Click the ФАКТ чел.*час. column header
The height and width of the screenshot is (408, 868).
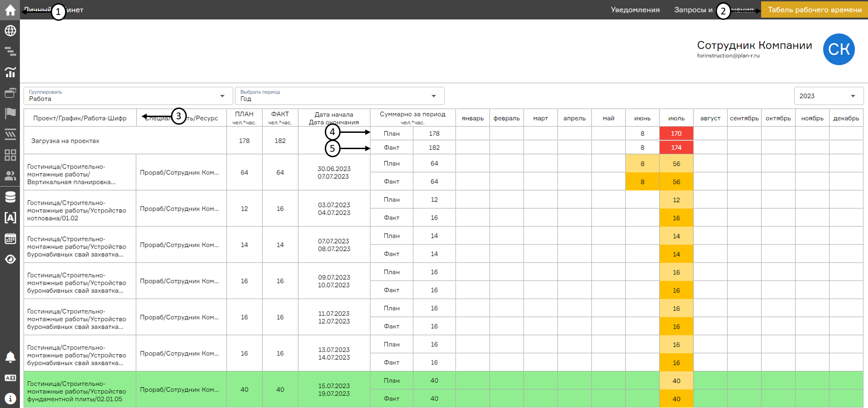coord(280,118)
